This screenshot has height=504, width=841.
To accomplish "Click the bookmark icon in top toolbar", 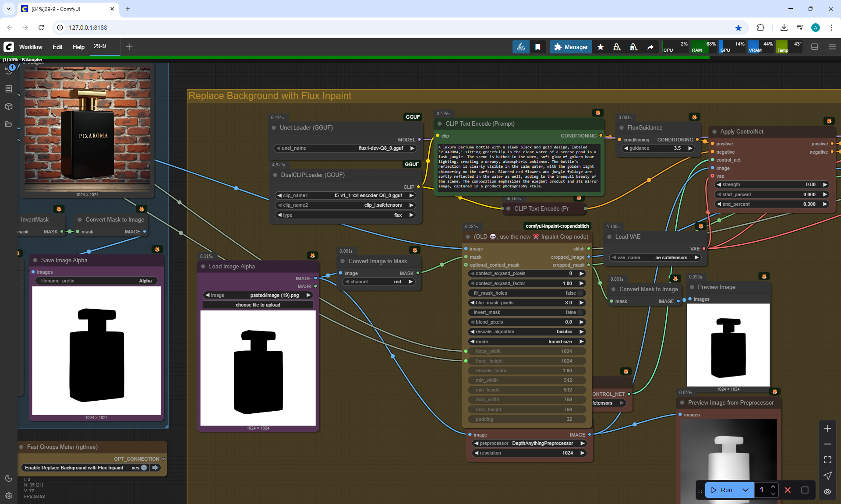I will click(538, 47).
